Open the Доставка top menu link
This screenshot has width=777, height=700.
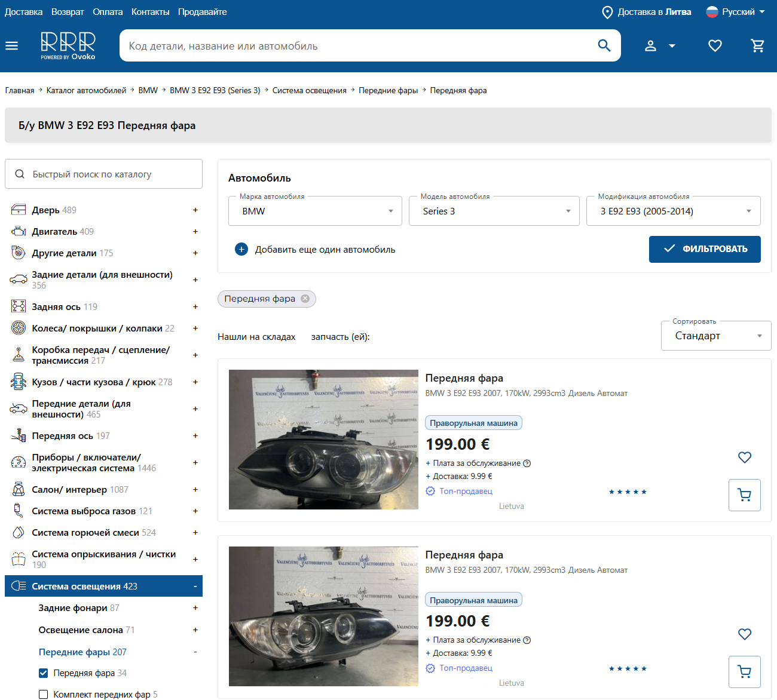pyautogui.click(x=24, y=12)
